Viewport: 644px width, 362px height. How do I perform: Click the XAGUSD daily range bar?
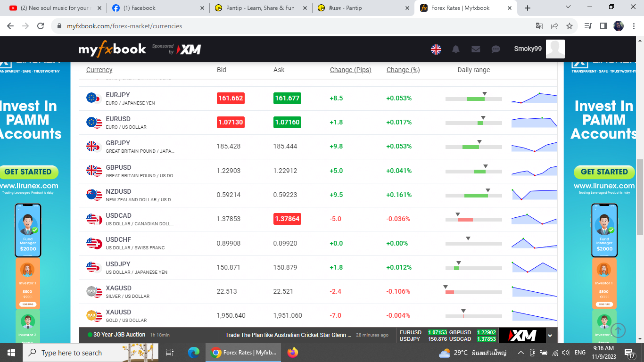[474, 292]
